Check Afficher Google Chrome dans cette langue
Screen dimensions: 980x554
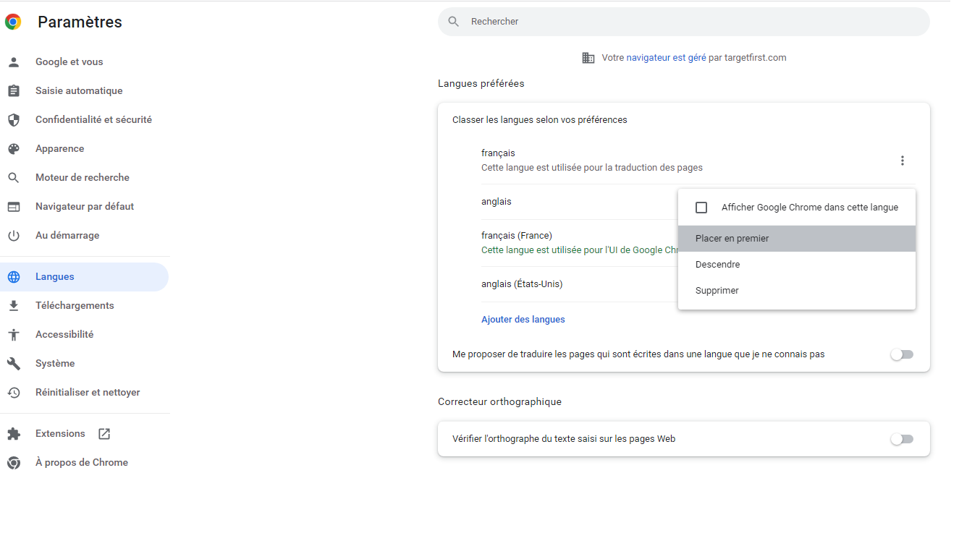pyautogui.click(x=701, y=207)
